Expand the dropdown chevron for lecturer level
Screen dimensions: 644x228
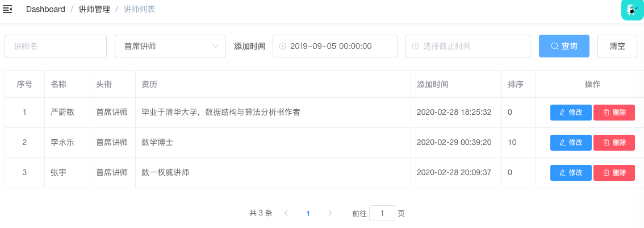point(215,46)
